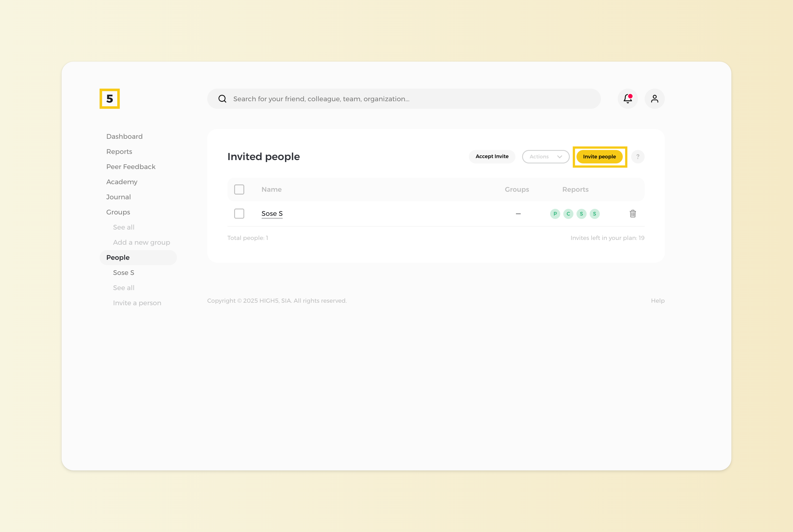Viewport: 793px width, 532px height.
Task: Delete Sose S with trash icon
Action: (633, 214)
